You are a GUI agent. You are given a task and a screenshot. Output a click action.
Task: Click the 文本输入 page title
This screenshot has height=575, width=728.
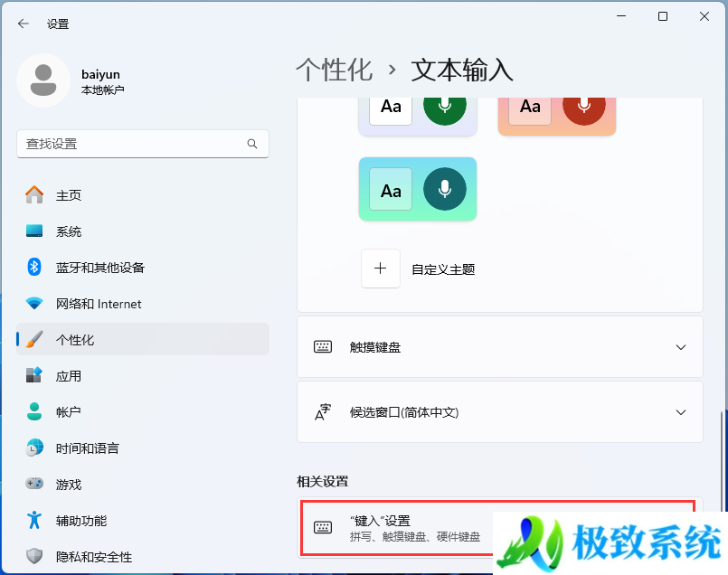click(x=462, y=71)
